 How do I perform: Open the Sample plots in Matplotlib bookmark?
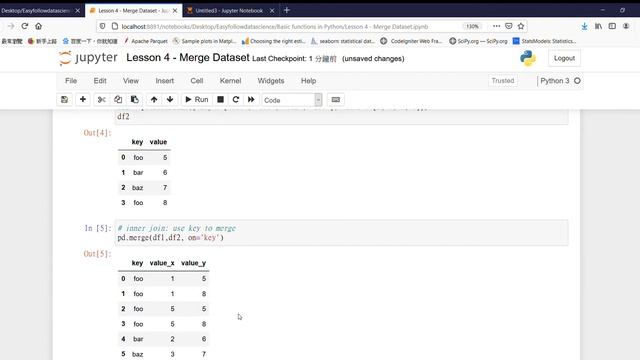click(205, 41)
